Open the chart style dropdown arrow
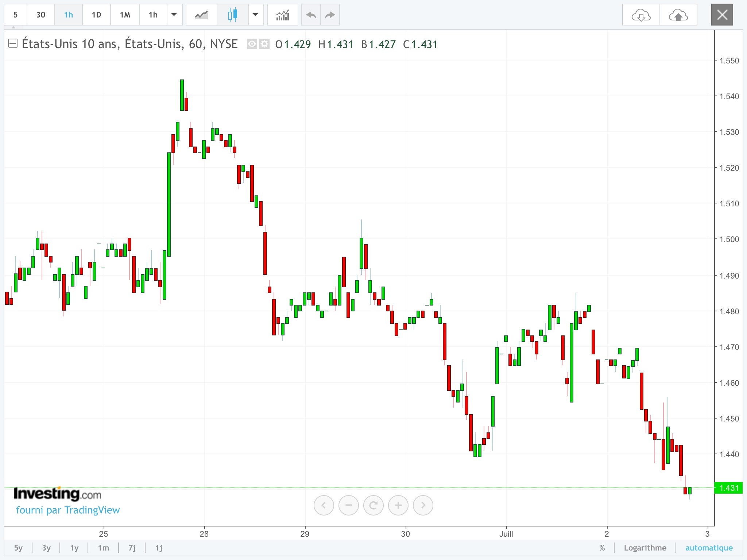 (255, 15)
